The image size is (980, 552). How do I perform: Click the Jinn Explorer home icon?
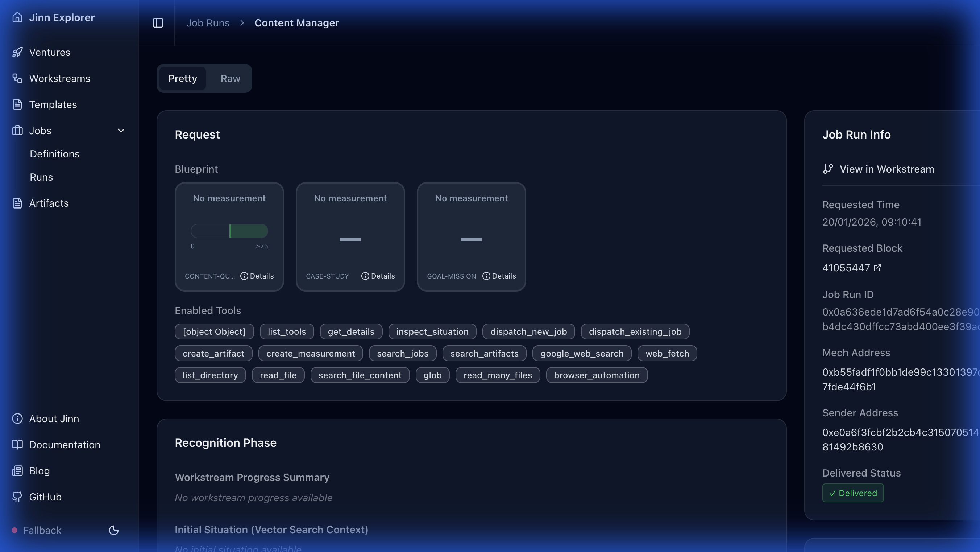click(17, 17)
